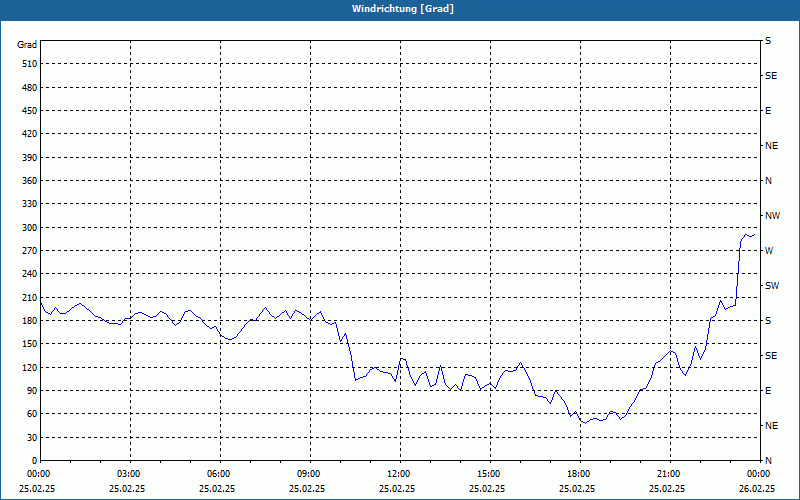
Task: Select the 00:00 label above 26.02.25
Action: point(759,474)
